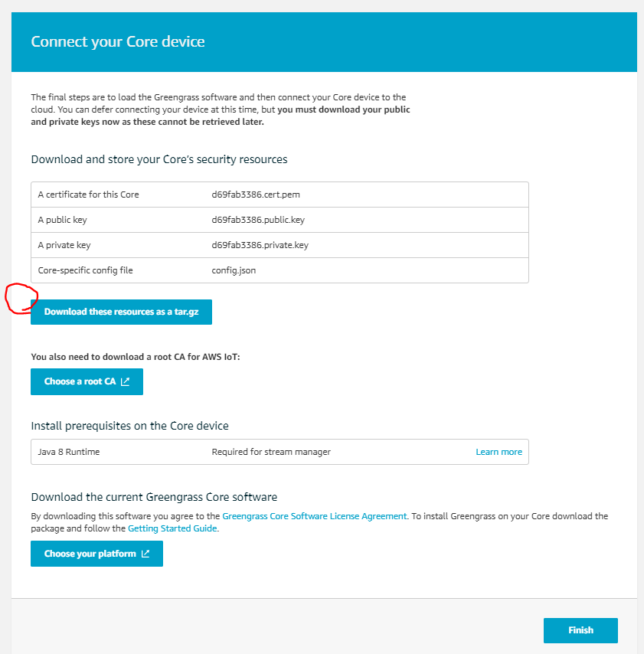Open Greengrass Core Software License Agreement link
This screenshot has width=644, height=654.
315,516
